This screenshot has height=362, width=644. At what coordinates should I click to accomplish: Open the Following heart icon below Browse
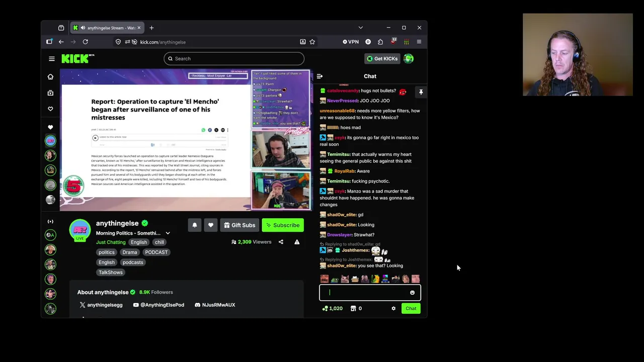50,109
